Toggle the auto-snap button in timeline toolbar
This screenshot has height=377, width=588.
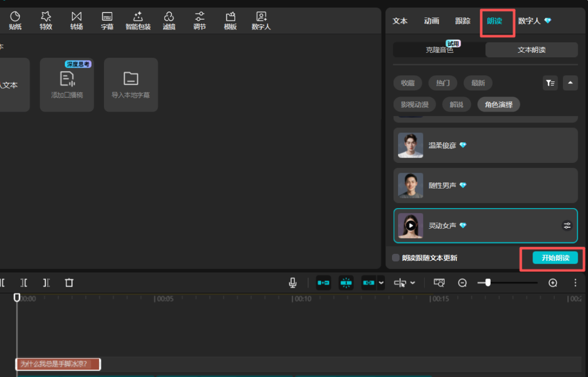point(346,283)
